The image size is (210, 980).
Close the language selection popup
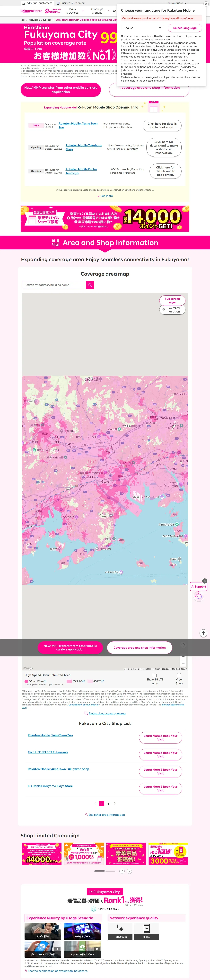pyautogui.click(x=206, y=4)
